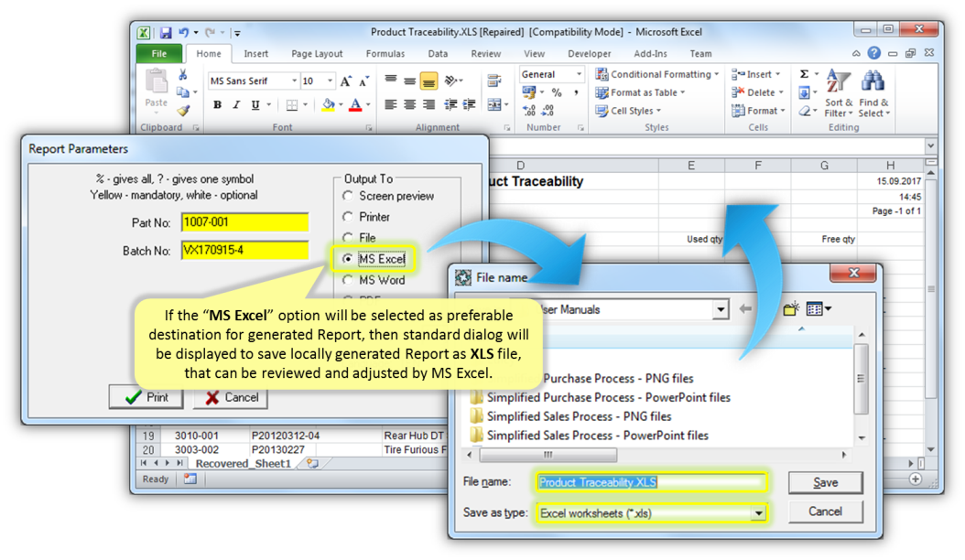Click the Orientation text-angle icon
The height and width of the screenshot is (560, 965).
click(451, 81)
